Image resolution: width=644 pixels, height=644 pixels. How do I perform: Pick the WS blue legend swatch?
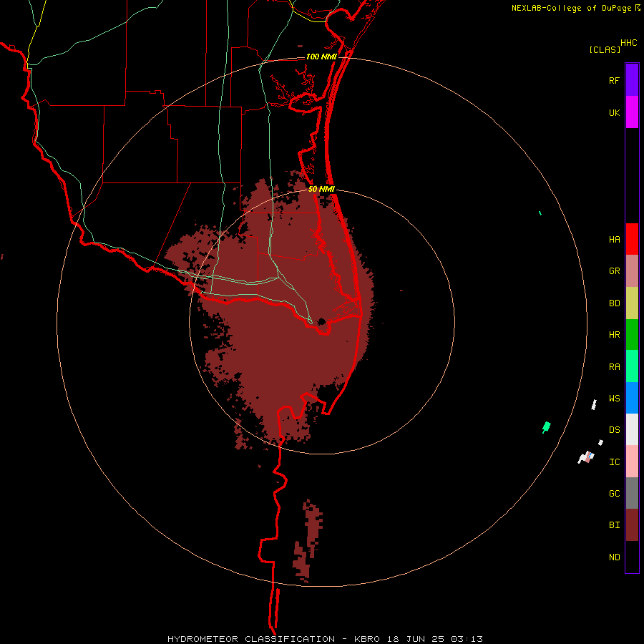click(x=632, y=398)
